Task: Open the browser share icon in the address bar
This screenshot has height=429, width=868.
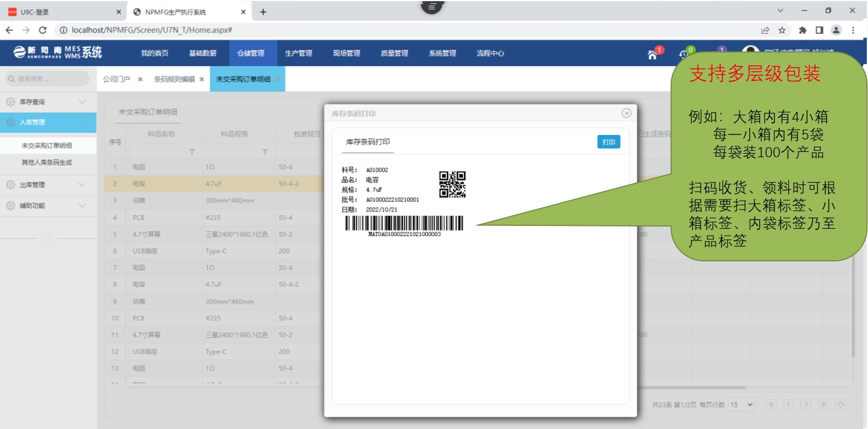Action: tap(765, 30)
